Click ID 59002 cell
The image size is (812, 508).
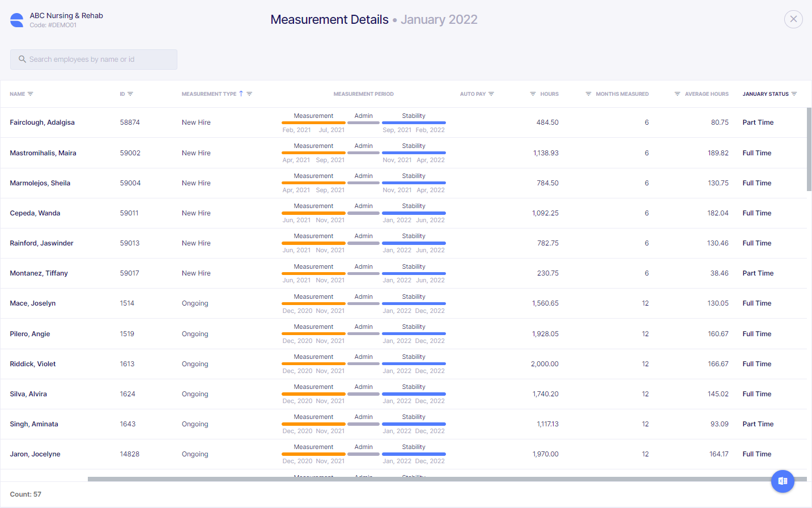click(x=130, y=153)
